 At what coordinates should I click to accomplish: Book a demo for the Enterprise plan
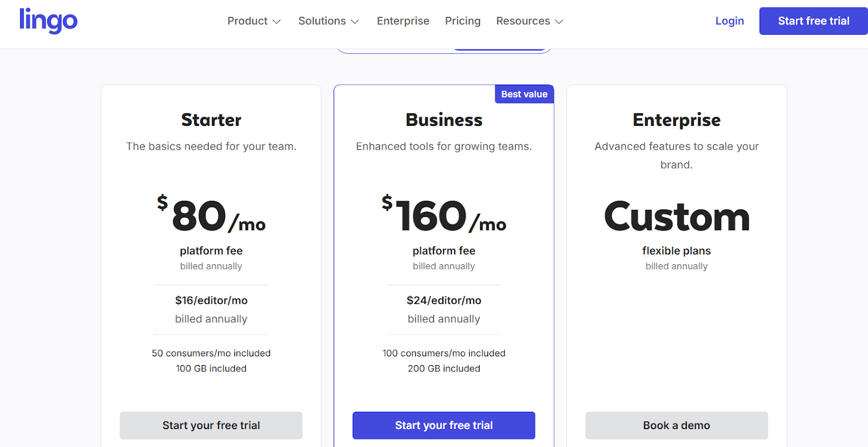pyautogui.click(x=676, y=425)
